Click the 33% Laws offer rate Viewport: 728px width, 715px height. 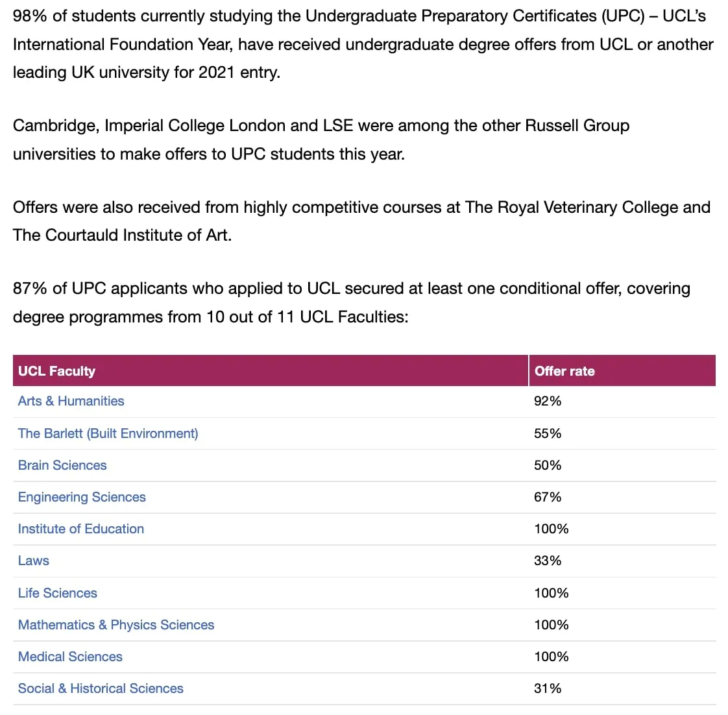coord(548,561)
